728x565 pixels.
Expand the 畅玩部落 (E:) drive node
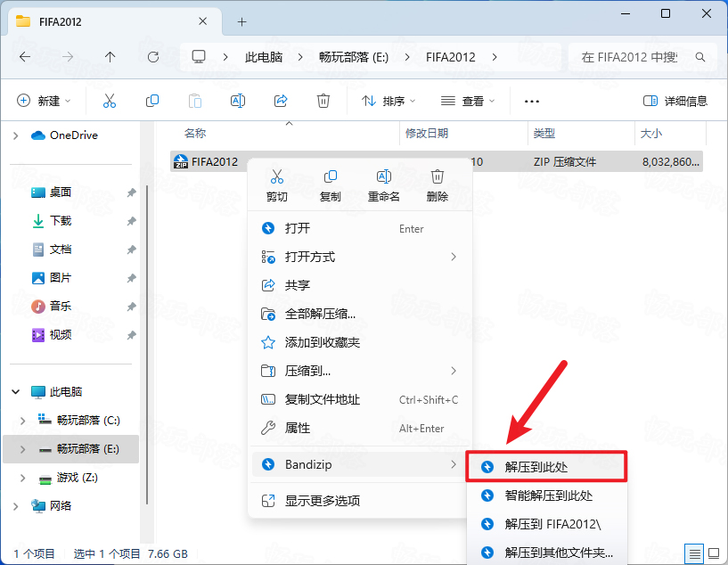(23, 449)
